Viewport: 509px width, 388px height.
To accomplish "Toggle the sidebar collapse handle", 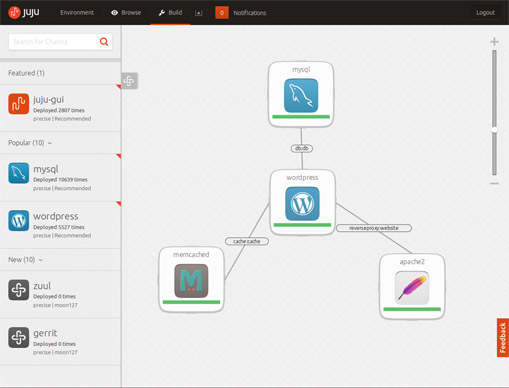I will tap(129, 81).
